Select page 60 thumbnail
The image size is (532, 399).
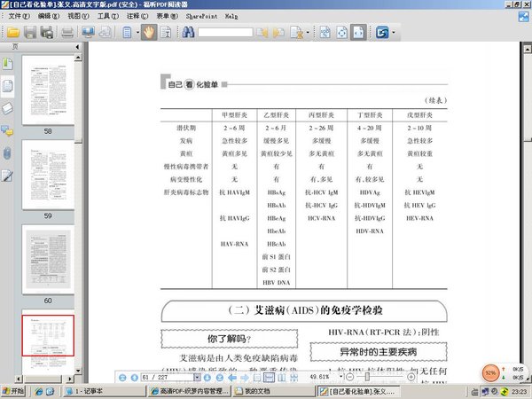pos(48,259)
